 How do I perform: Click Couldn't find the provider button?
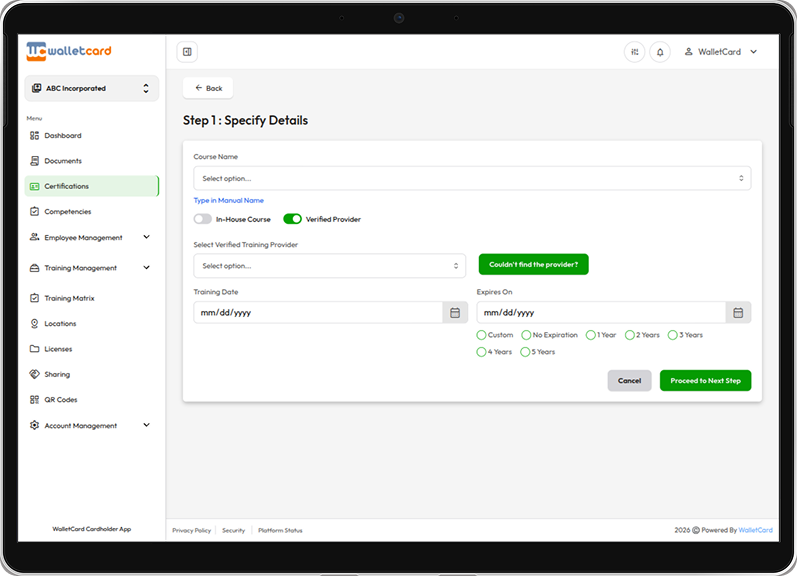pyautogui.click(x=533, y=264)
